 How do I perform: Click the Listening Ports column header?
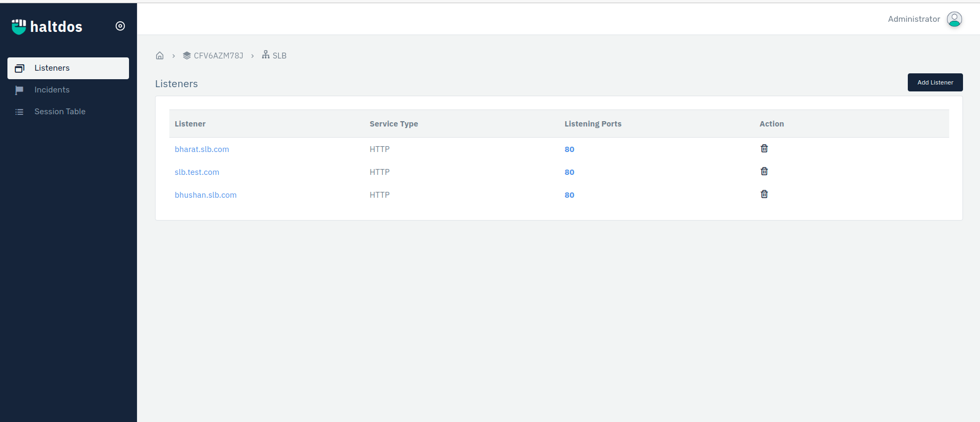pyautogui.click(x=593, y=124)
